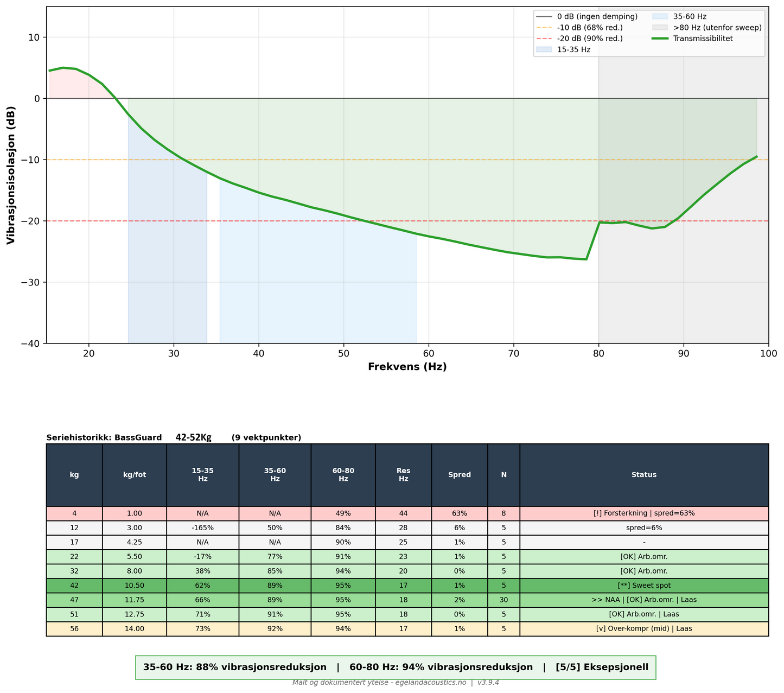Click the Forsterkning warning status cell
This screenshot has width=784, height=693.
643,513
